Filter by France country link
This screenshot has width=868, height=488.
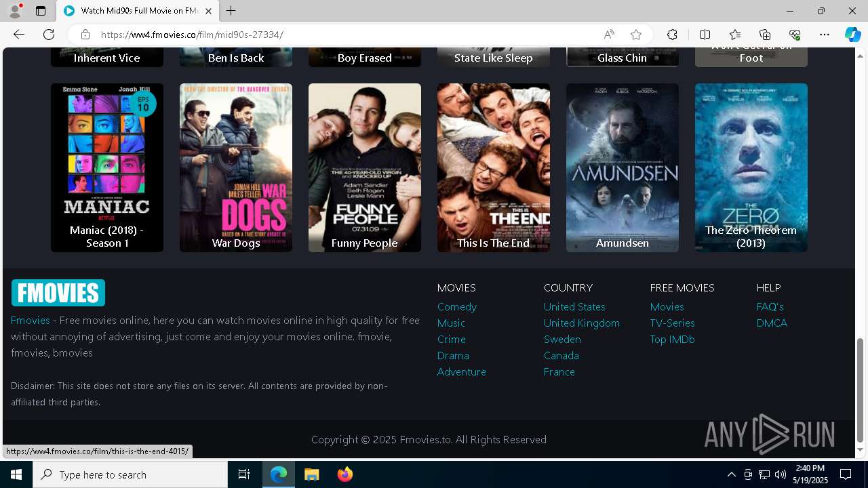(x=559, y=371)
